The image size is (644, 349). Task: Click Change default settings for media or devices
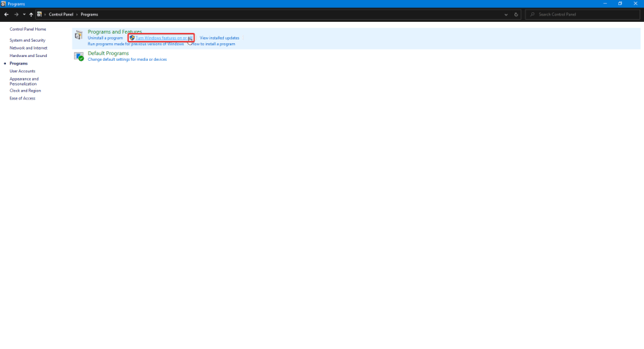coord(127,59)
